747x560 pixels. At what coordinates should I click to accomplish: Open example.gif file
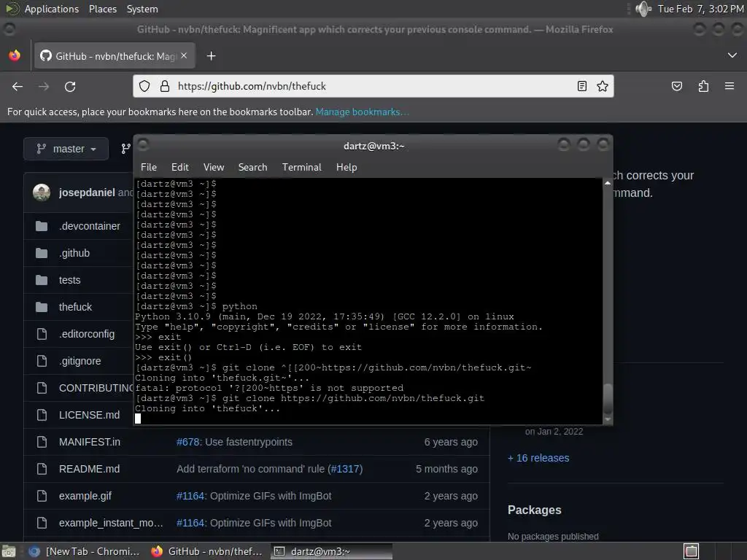pyautogui.click(x=85, y=496)
